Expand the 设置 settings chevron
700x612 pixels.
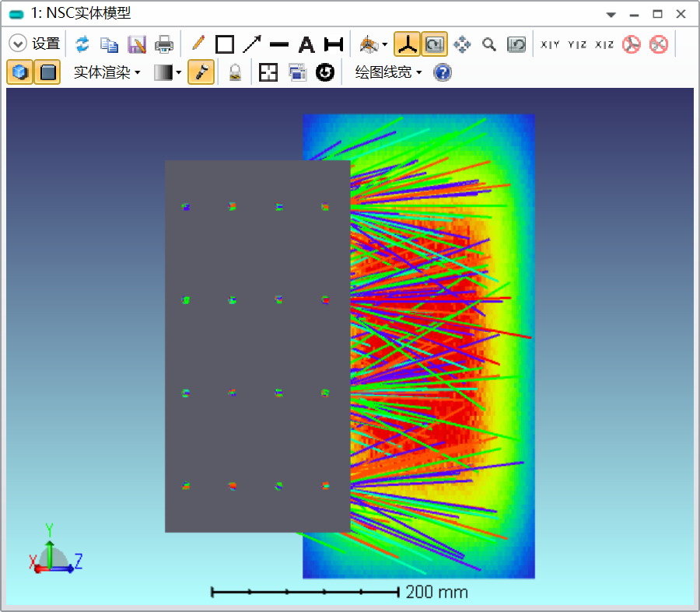(18, 44)
